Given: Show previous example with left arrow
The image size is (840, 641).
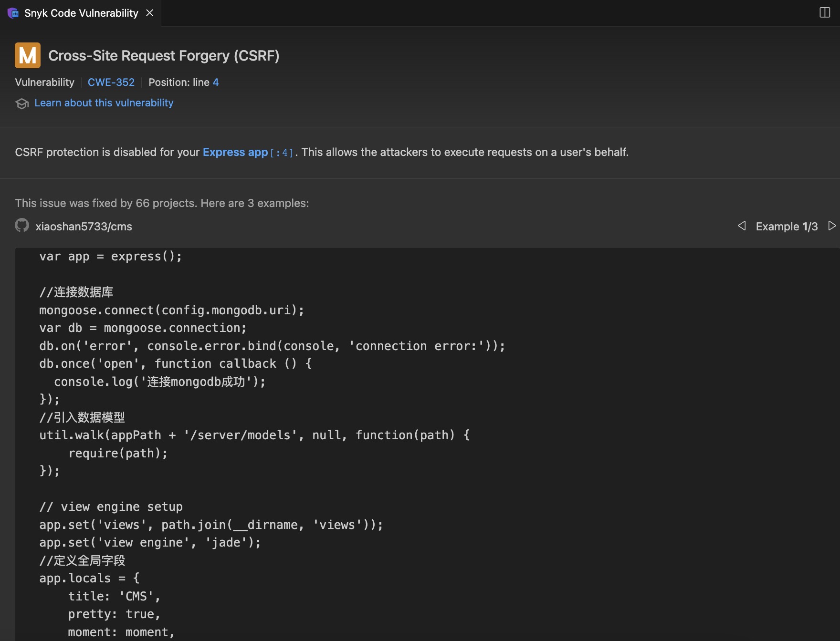Looking at the screenshot, I should coord(742,226).
